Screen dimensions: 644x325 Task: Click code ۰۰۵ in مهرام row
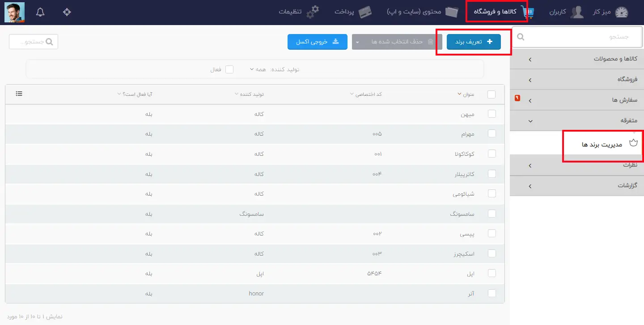pos(377,133)
